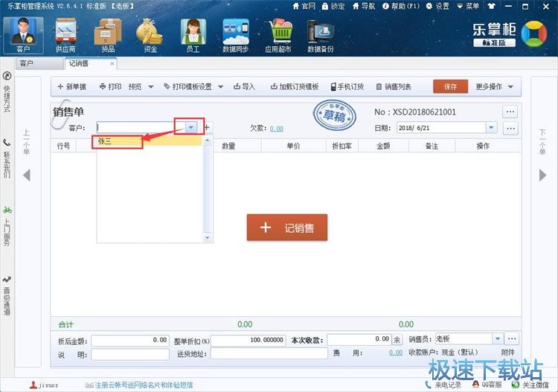
Task: Create a new document with 新单据
Action: coord(71,86)
